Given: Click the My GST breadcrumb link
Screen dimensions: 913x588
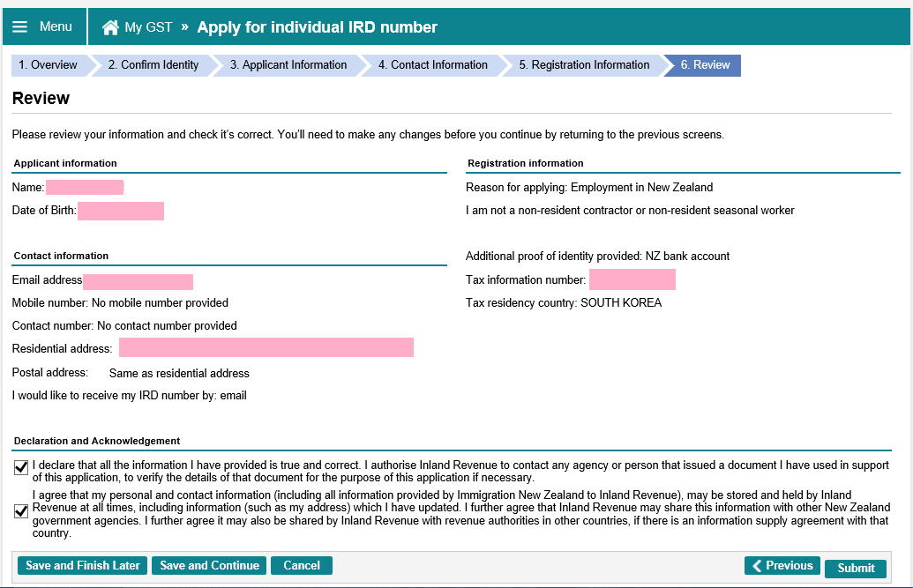Looking at the screenshot, I should [148, 27].
